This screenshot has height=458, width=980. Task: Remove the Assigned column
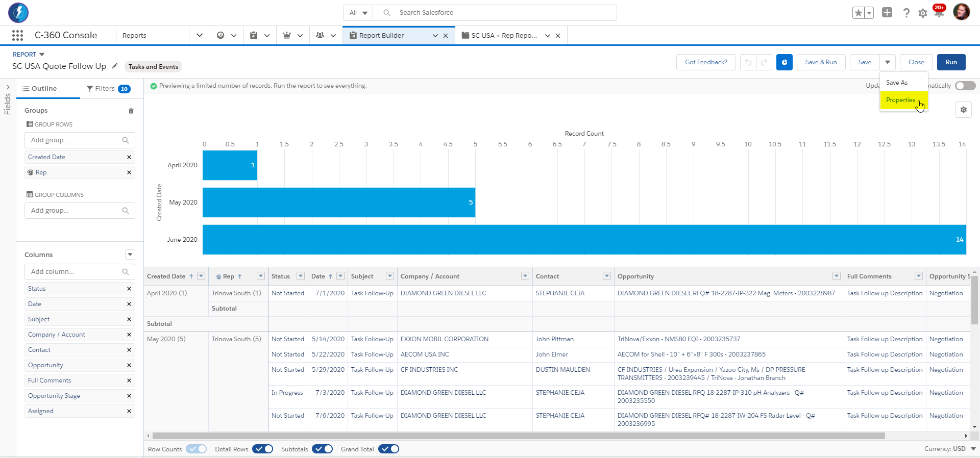129,411
